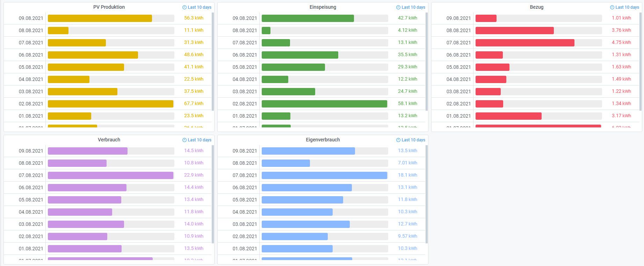
Task: Click the blue 18.1 kWh bar for 07.08.2021
Action: coord(324,175)
